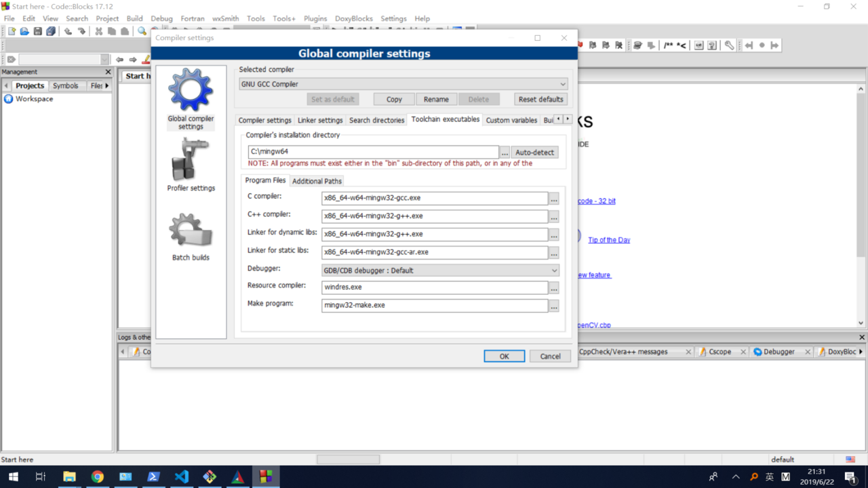Click the Undo toolbar icon
Screen dimensions: 868x488
68,31
